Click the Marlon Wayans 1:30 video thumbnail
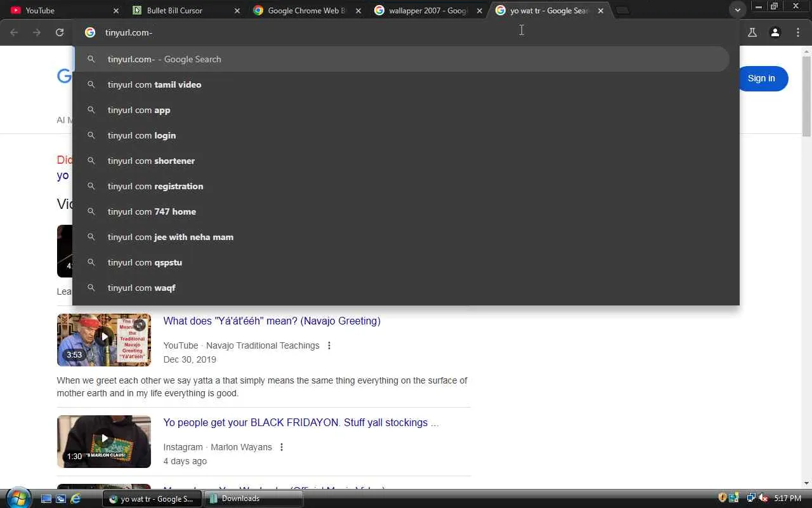 click(104, 441)
